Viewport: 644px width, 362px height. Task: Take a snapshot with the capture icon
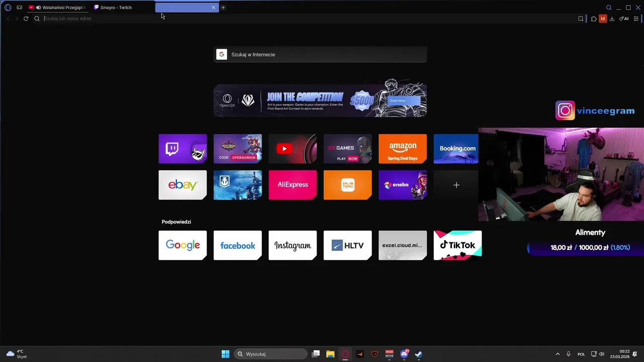[x=581, y=19]
